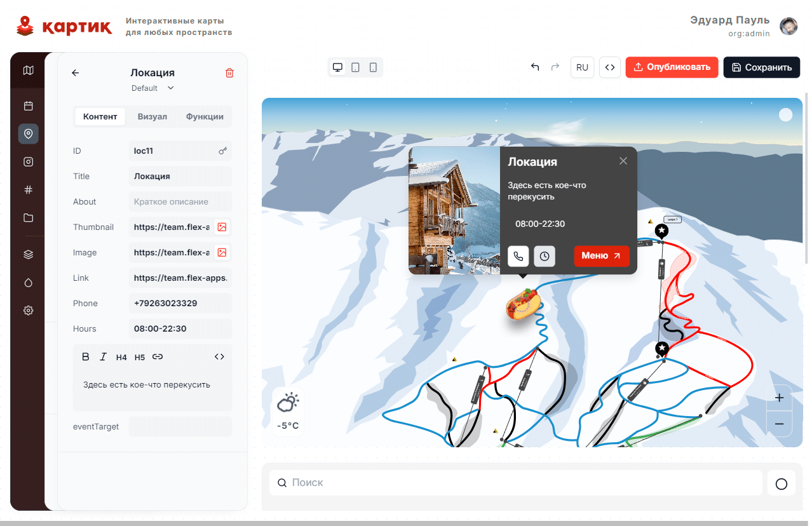Image resolution: width=812 pixels, height=526 pixels.
Task: Click the vertical scrollbar on right
Action: 807,178
